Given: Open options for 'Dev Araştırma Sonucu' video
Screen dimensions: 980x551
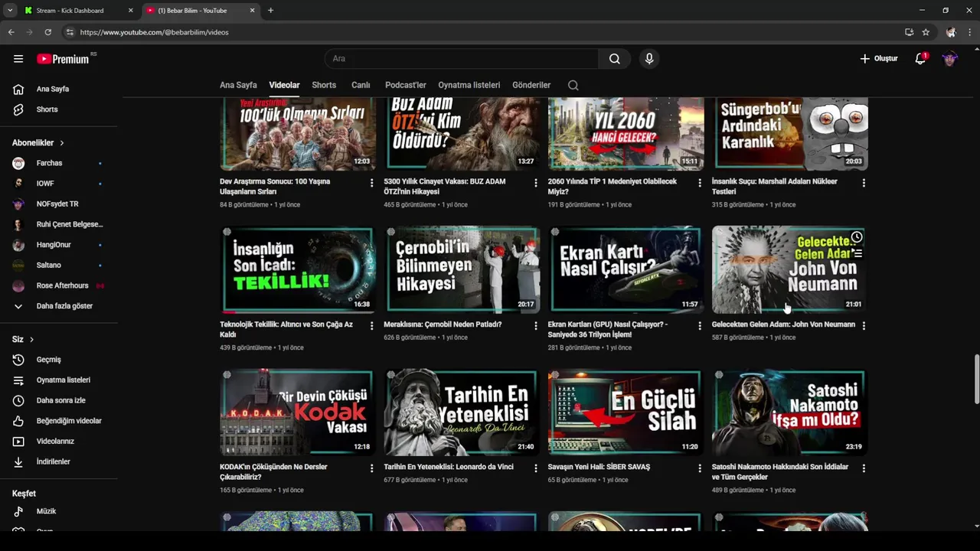Looking at the screenshot, I should point(372,183).
